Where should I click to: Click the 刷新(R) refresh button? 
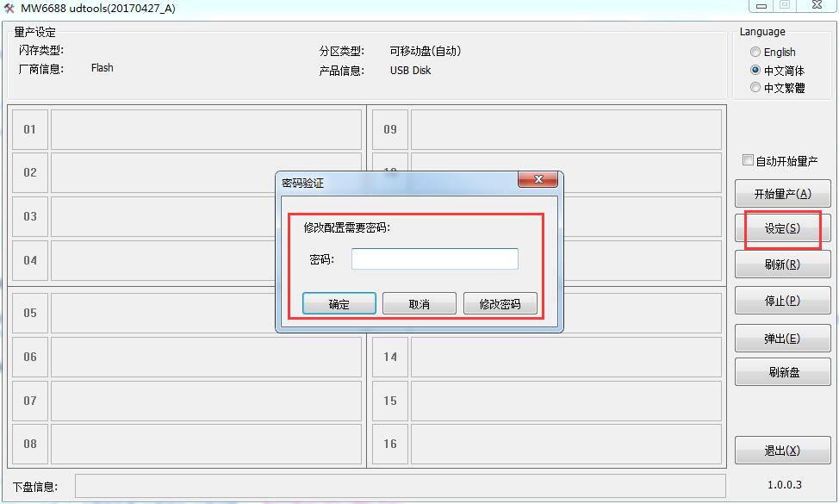click(782, 264)
